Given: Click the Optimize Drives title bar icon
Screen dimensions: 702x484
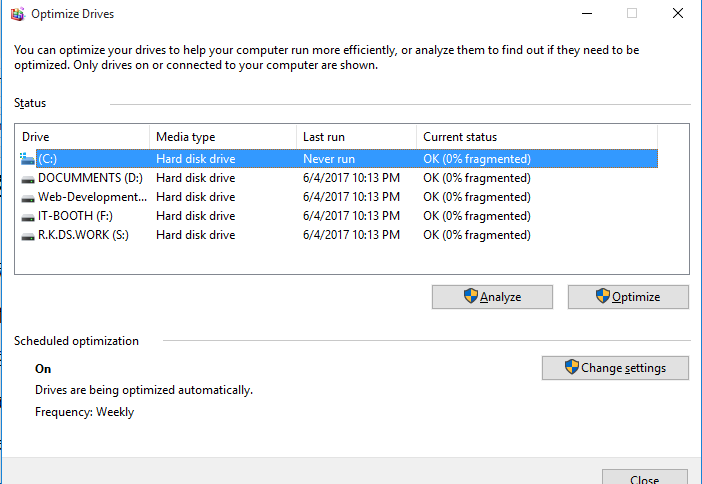Looking at the screenshot, I should pos(15,14).
